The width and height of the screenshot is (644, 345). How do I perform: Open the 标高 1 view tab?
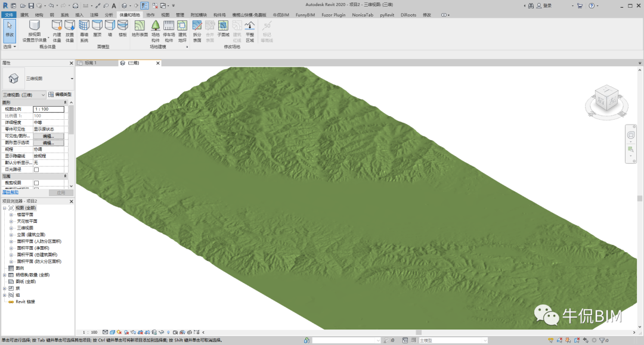[90, 63]
